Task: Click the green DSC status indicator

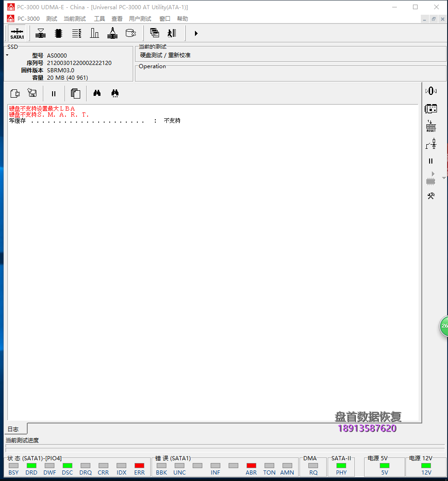Action: [x=67, y=466]
